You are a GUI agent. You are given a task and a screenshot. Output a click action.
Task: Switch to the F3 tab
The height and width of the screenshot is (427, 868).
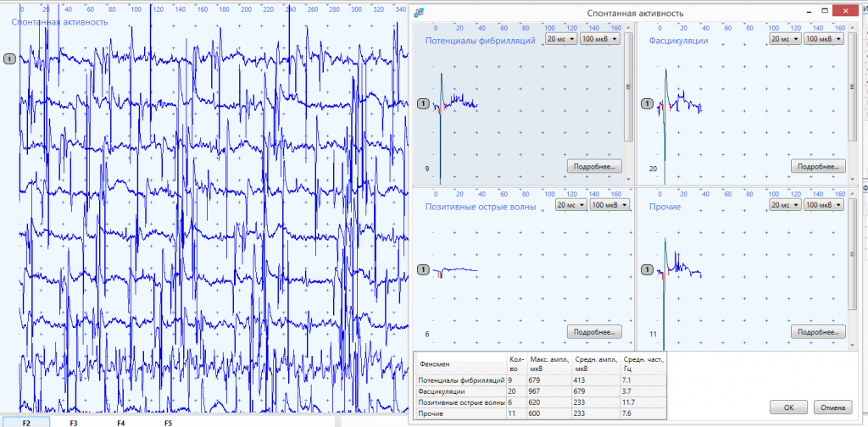point(74,423)
